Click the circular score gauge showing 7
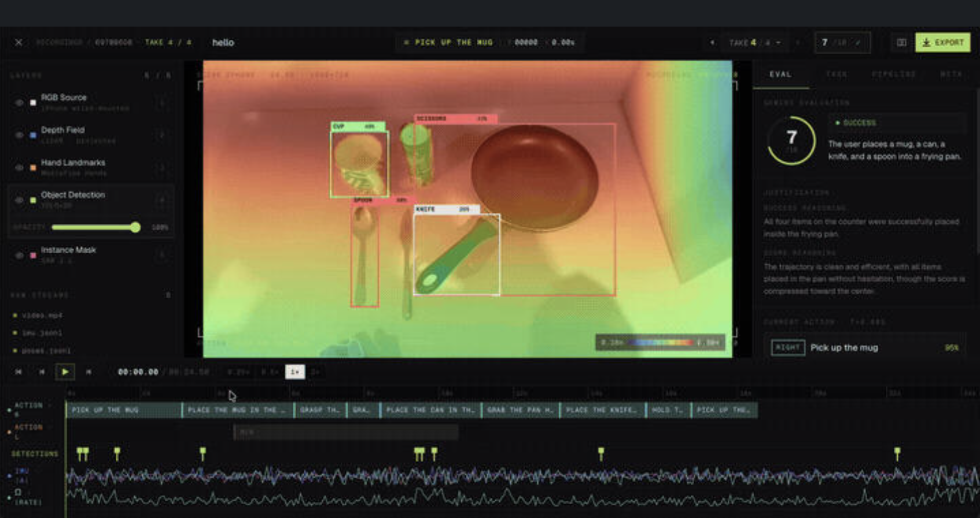This screenshot has width=980, height=518. (791, 140)
